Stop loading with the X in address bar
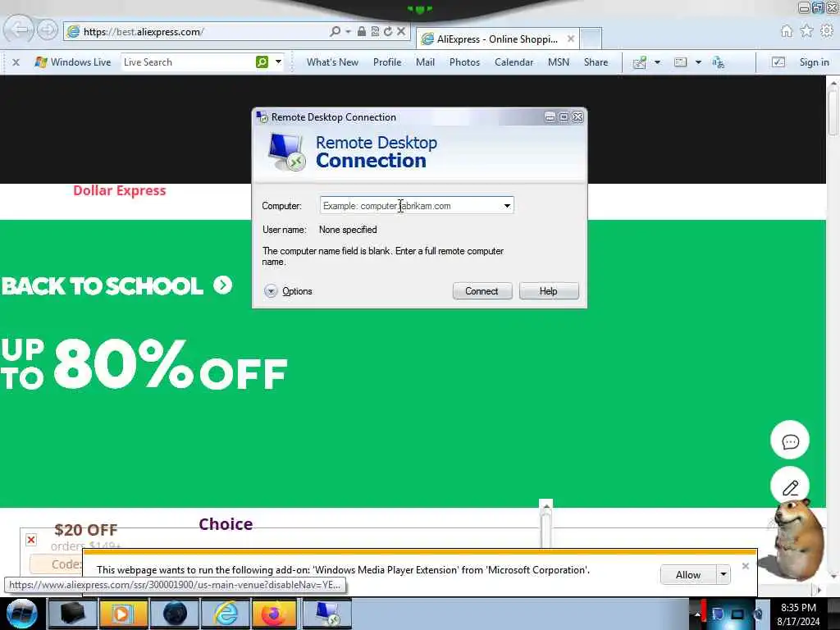This screenshot has height=630, width=840. (x=400, y=32)
